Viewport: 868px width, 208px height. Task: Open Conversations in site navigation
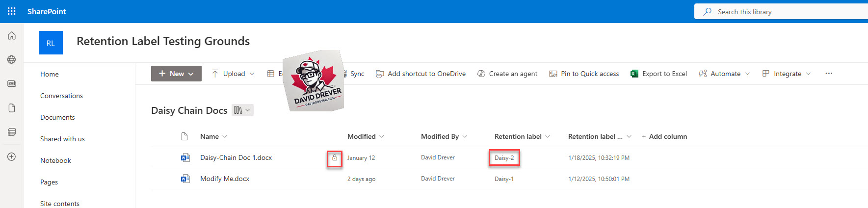[61, 96]
